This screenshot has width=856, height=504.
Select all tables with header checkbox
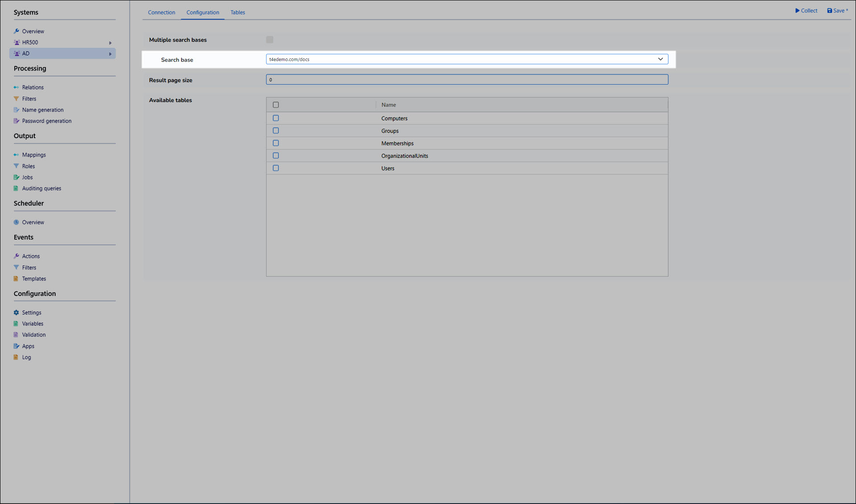276,105
